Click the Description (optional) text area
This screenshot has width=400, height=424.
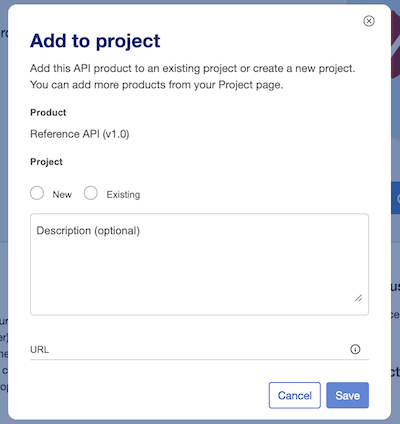[199, 264]
